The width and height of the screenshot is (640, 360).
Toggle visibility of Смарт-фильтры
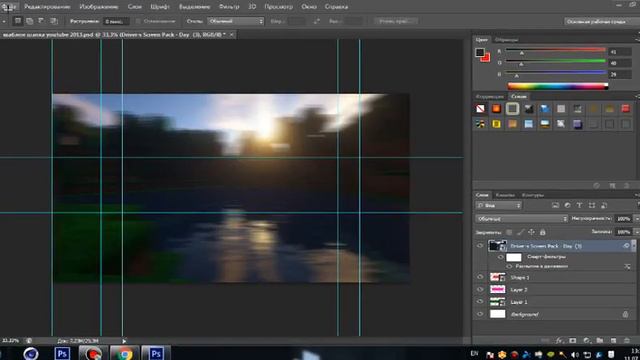pos(500,257)
